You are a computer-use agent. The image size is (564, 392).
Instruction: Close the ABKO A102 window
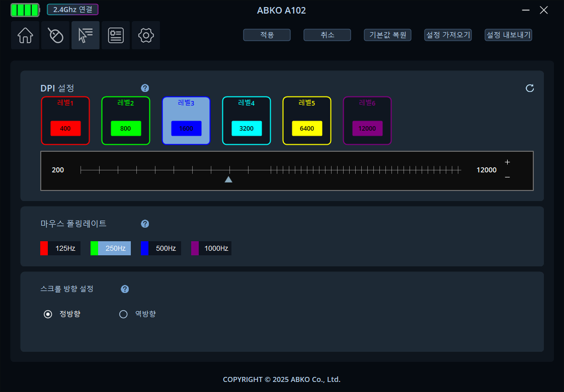click(x=544, y=10)
